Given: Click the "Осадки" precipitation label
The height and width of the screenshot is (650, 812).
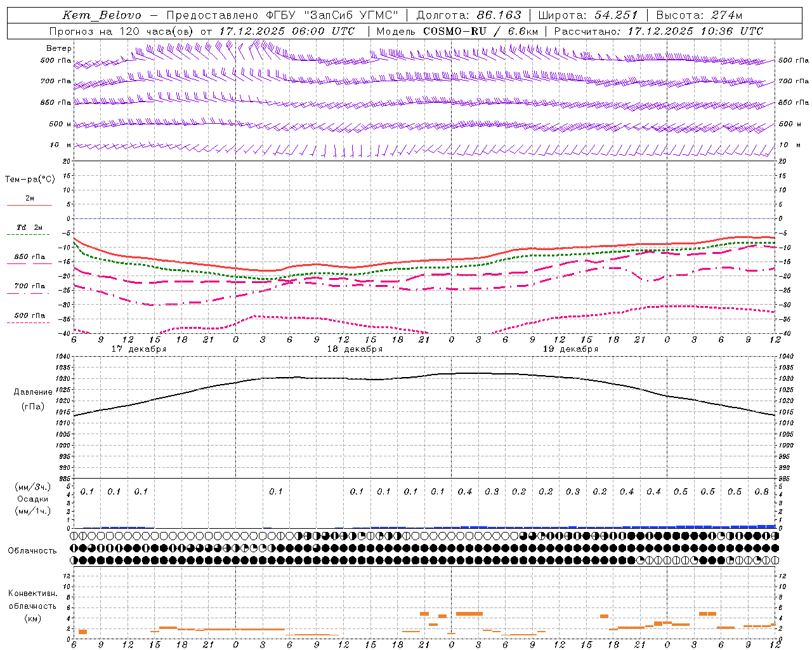Looking at the screenshot, I should pyautogui.click(x=33, y=499).
